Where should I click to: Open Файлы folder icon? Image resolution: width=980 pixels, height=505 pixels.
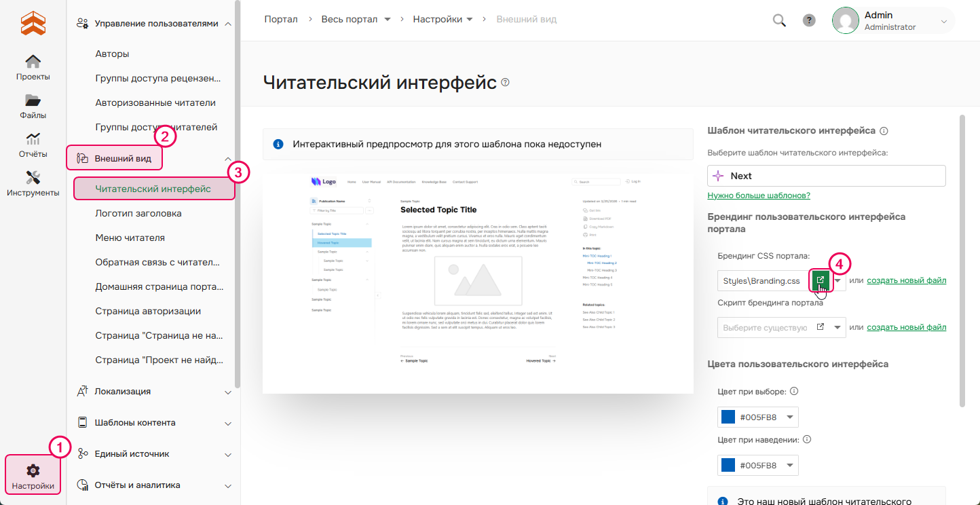[33, 100]
